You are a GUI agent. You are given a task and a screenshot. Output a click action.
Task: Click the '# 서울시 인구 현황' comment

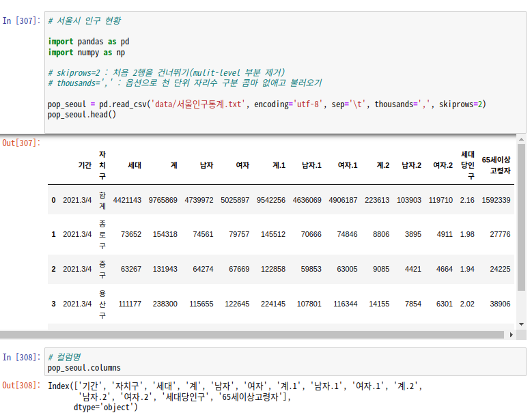85,20
